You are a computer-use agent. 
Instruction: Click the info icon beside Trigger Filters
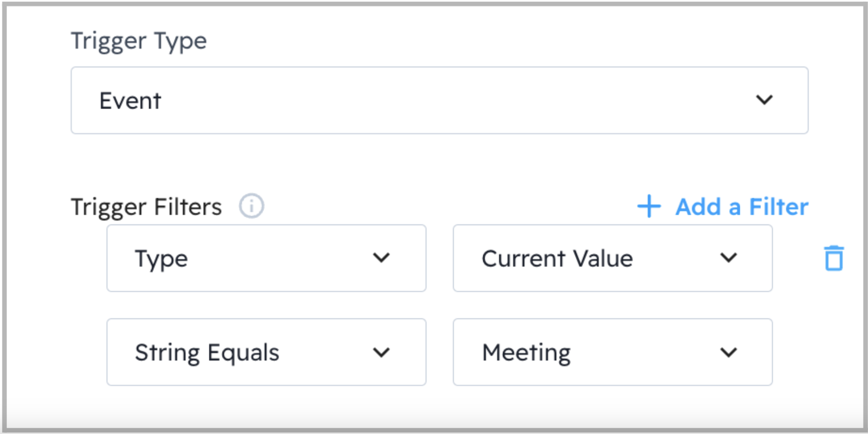point(251,206)
